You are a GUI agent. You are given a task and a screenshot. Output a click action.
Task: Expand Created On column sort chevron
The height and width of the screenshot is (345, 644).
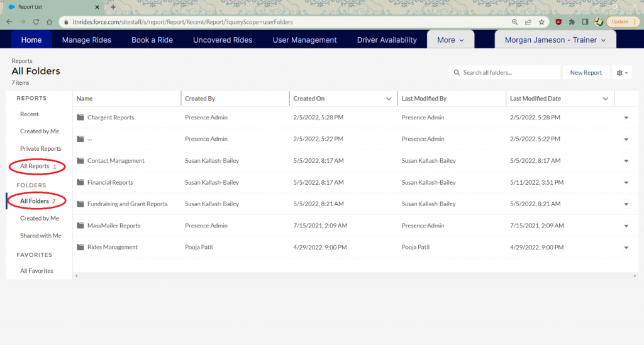coord(389,99)
